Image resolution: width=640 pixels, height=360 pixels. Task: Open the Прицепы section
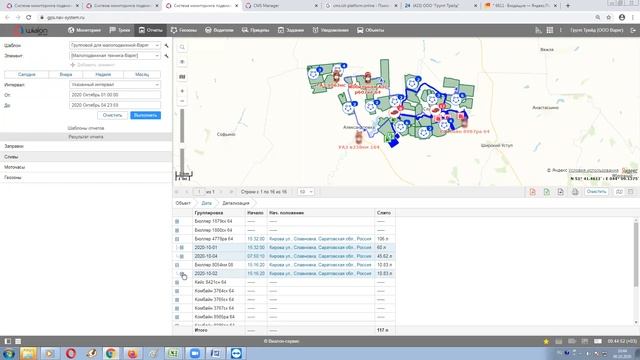pyautogui.click(x=256, y=30)
